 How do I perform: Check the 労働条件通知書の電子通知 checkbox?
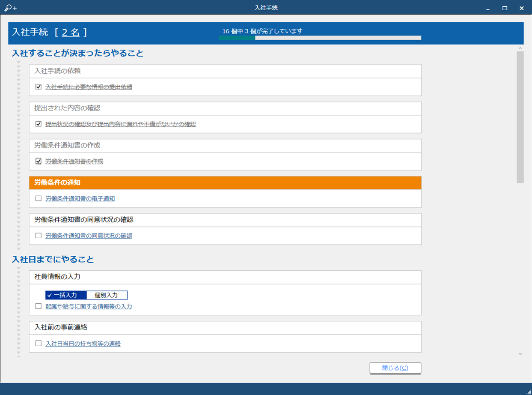pos(39,199)
